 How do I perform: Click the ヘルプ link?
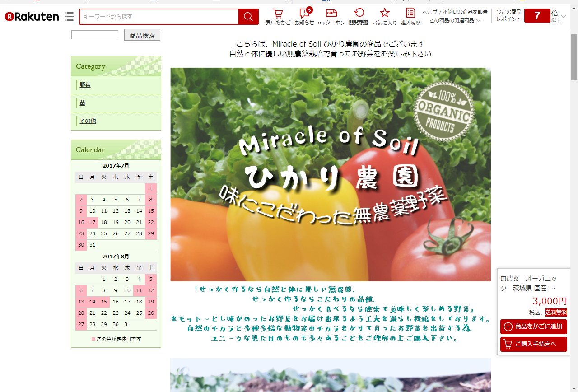429,12
